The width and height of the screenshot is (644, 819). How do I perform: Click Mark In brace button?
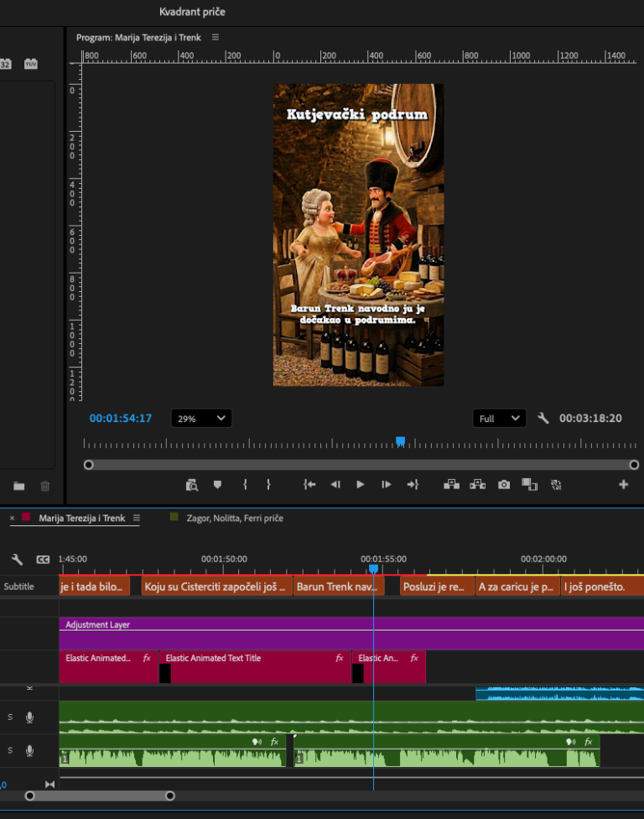pos(245,485)
